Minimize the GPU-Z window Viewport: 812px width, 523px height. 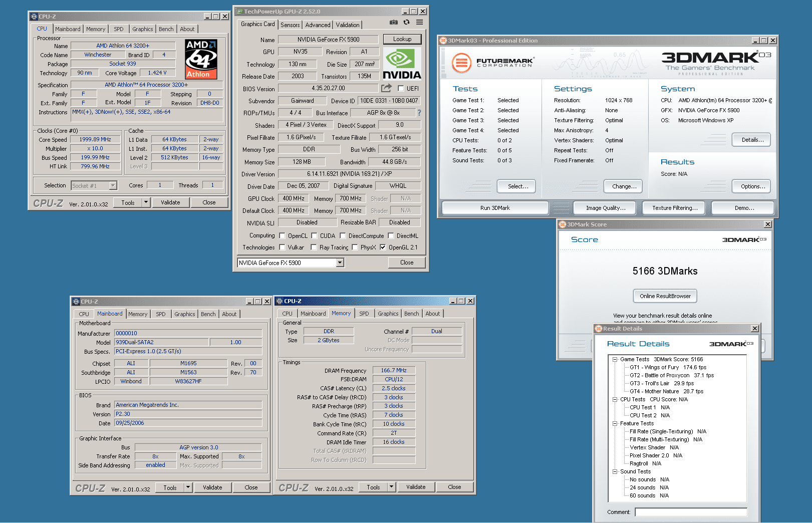[x=405, y=11]
